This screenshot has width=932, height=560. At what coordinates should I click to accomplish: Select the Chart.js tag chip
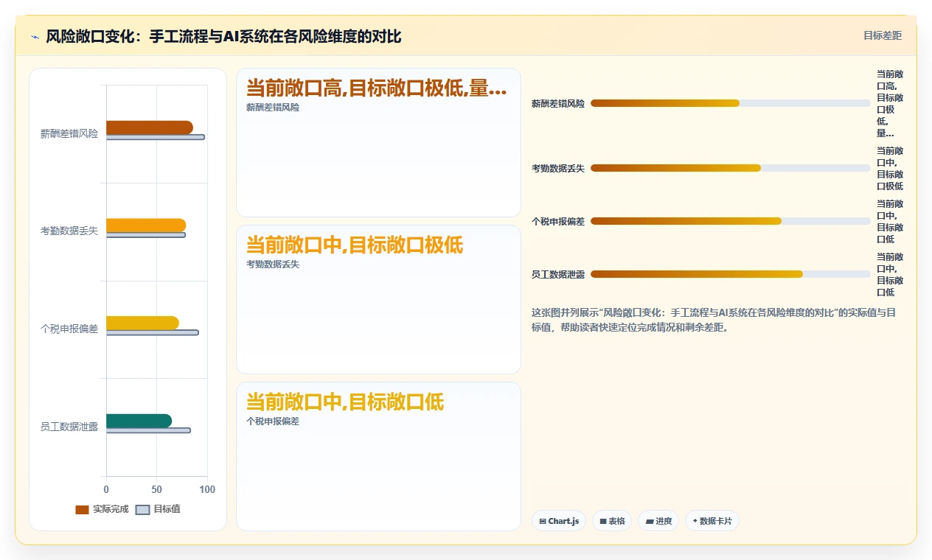(x=559, y=521)
